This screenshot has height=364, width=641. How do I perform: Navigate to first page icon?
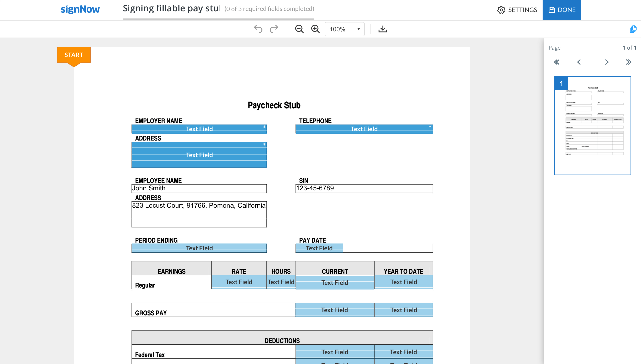(x=556, y=62)
